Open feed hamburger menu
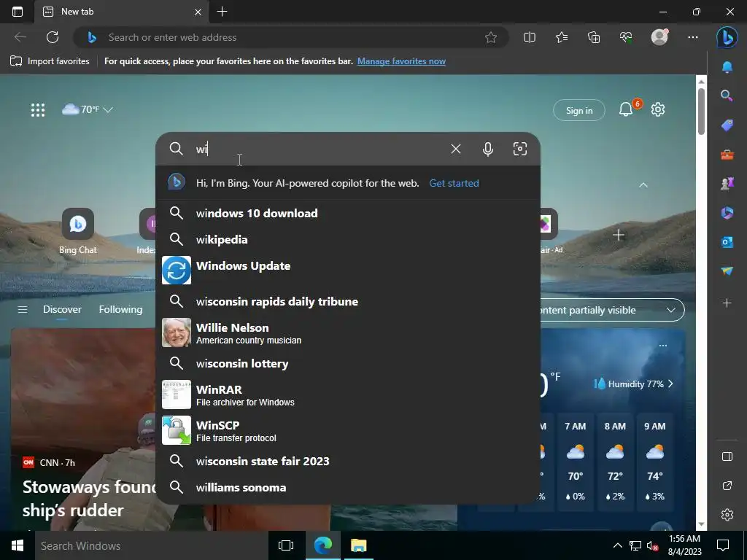Screen dimensions: 747x560 pos(23,310)
